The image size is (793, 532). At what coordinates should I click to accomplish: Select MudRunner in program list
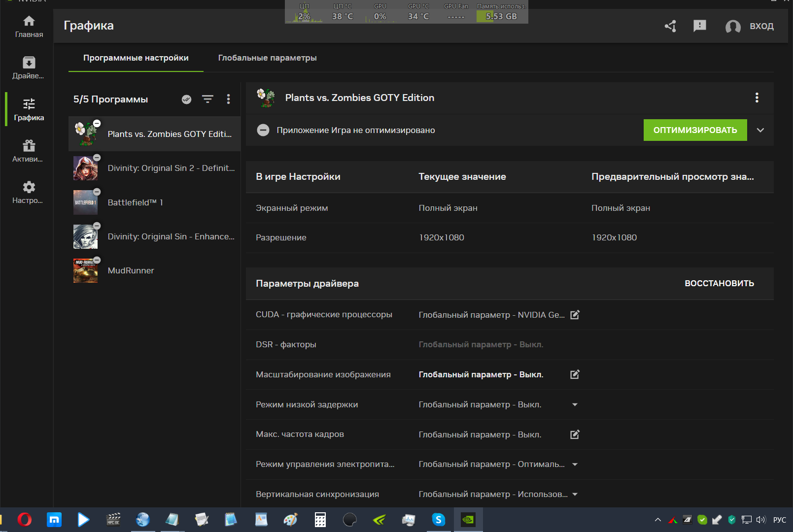[x=154, y=270]
